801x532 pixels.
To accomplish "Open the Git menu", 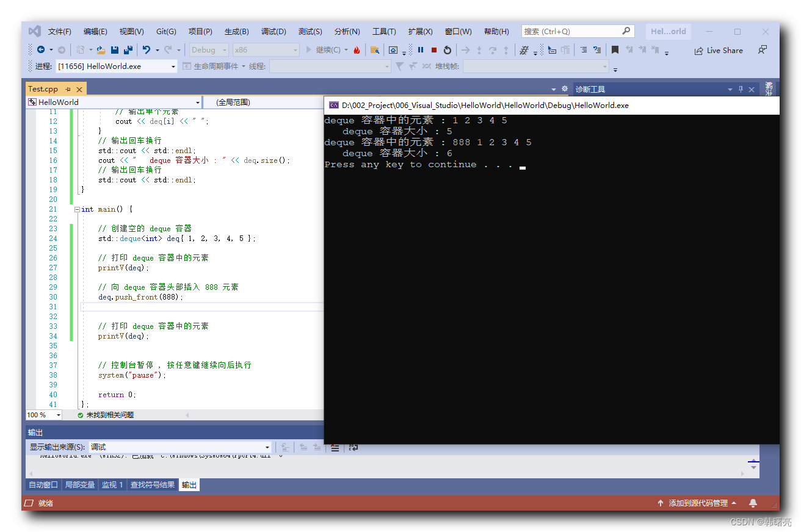I will click(x=166, y=32).
